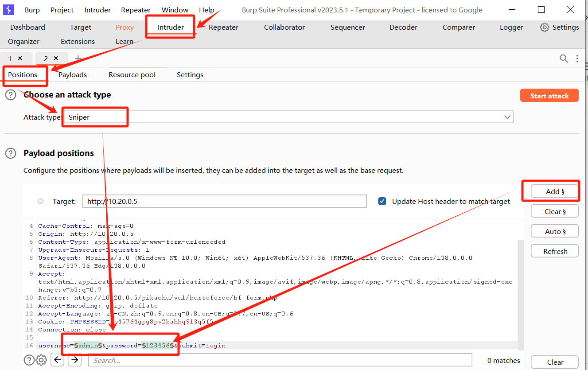Click the Search text field
This screenshot has width=588, height=370.
click(280, 360)
